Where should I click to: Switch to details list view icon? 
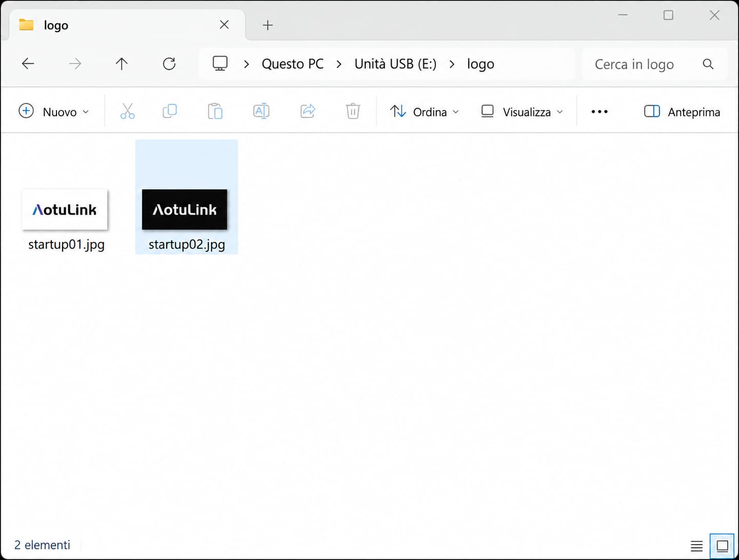pos(696,546)
